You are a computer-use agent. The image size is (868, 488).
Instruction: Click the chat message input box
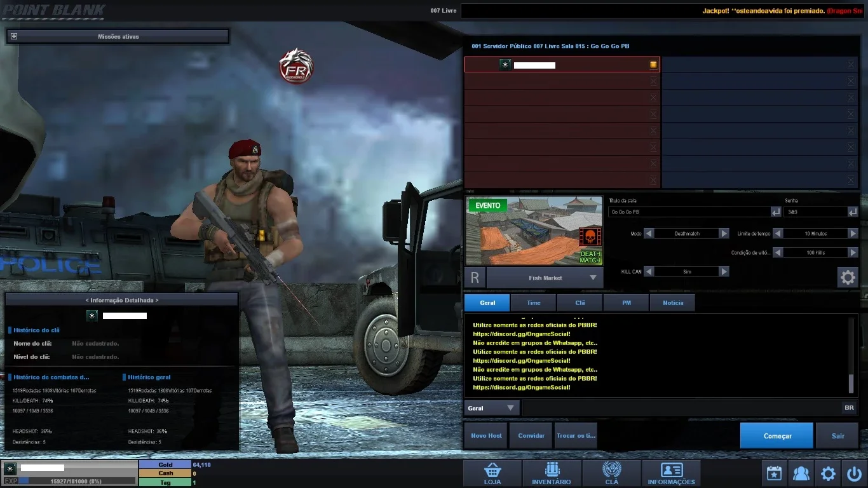click(681, 408)
